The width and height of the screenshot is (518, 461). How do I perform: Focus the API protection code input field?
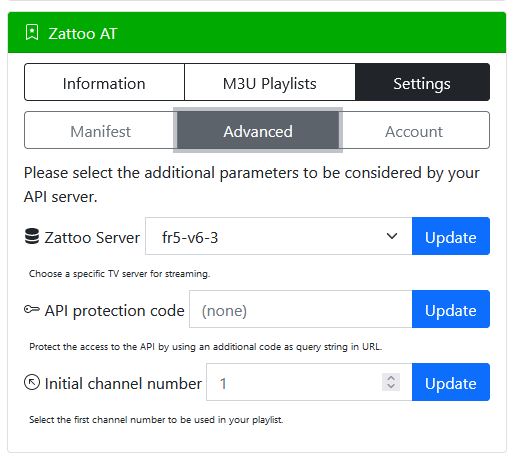[301, 309]
